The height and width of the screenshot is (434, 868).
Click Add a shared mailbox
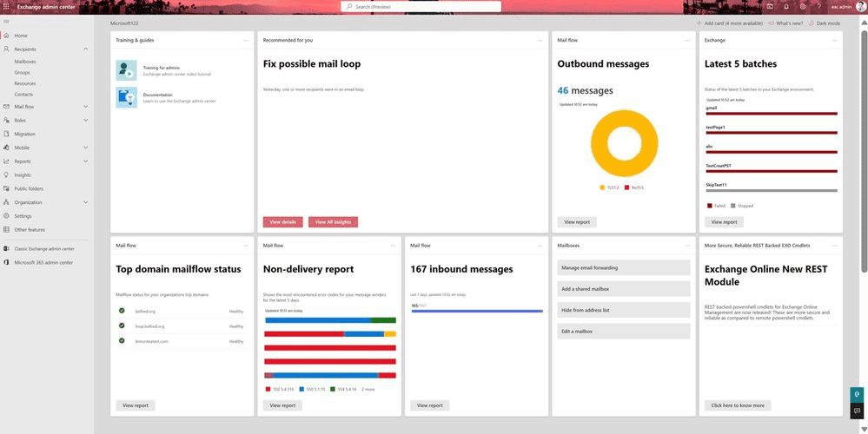click(x=624, y=288)
